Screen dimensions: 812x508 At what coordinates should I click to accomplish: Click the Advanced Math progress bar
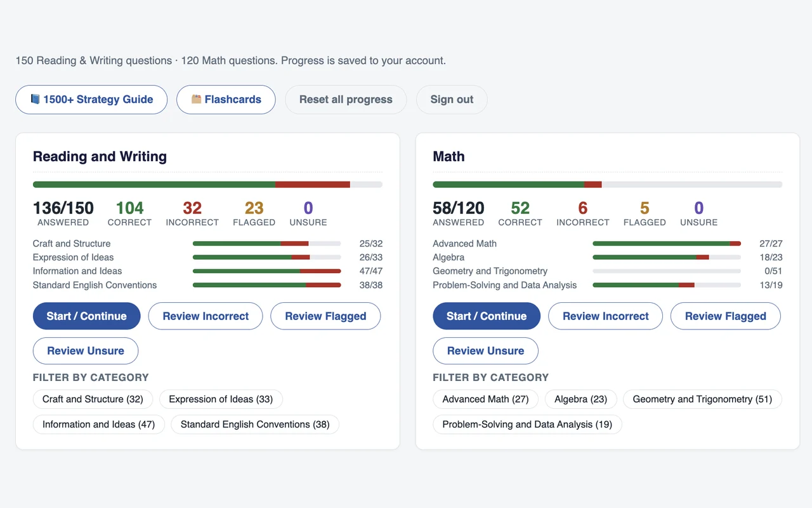tap(667, 244)
